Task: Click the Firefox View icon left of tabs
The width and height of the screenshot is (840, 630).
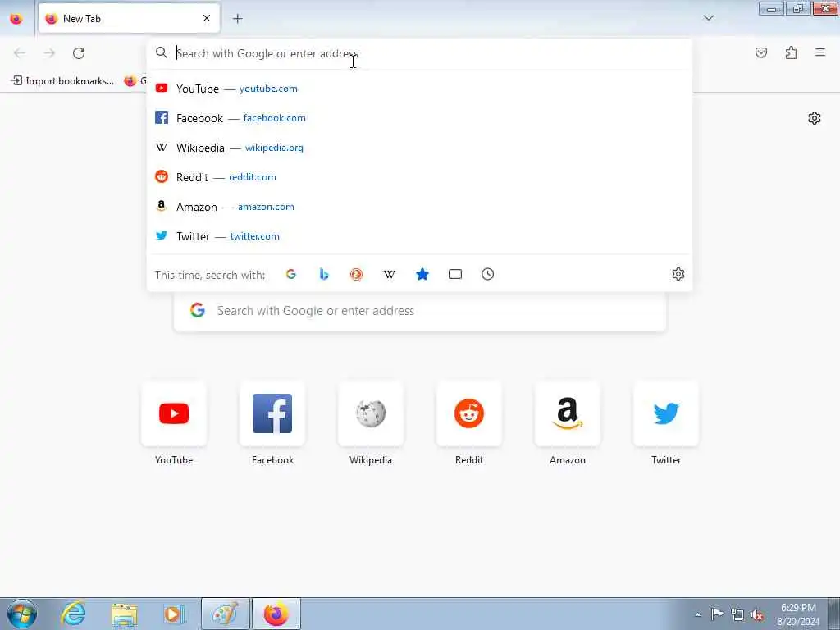Action: 16,19
